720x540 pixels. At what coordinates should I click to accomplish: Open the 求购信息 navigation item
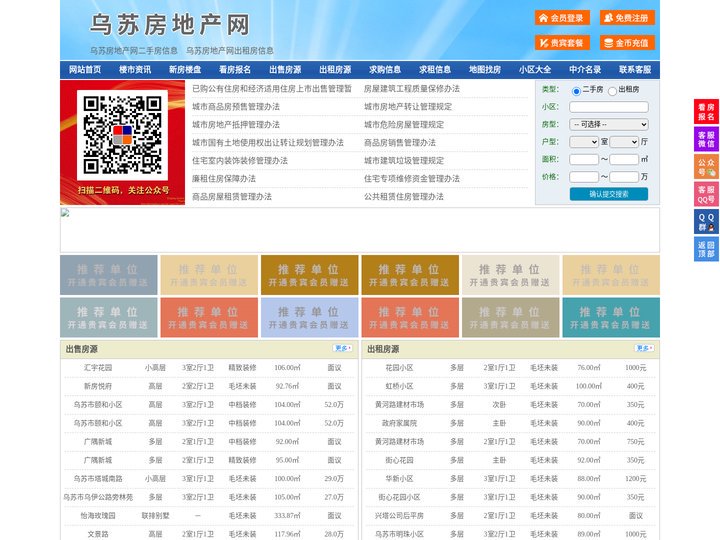[385, 70]
